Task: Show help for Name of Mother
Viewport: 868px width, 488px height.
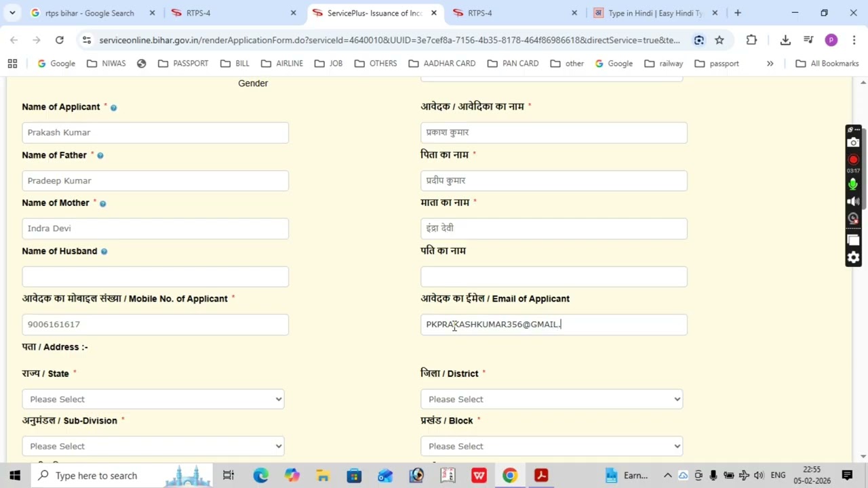Action: pyautogui.click(x=102, y=203)
